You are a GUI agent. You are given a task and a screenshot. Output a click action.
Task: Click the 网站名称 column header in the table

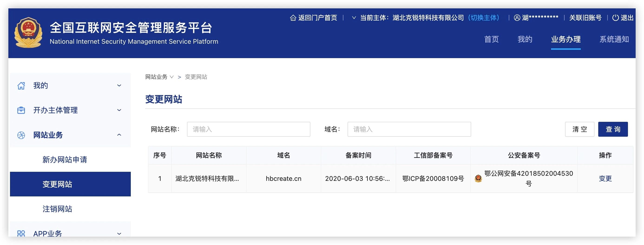click(x=209, y=155)
